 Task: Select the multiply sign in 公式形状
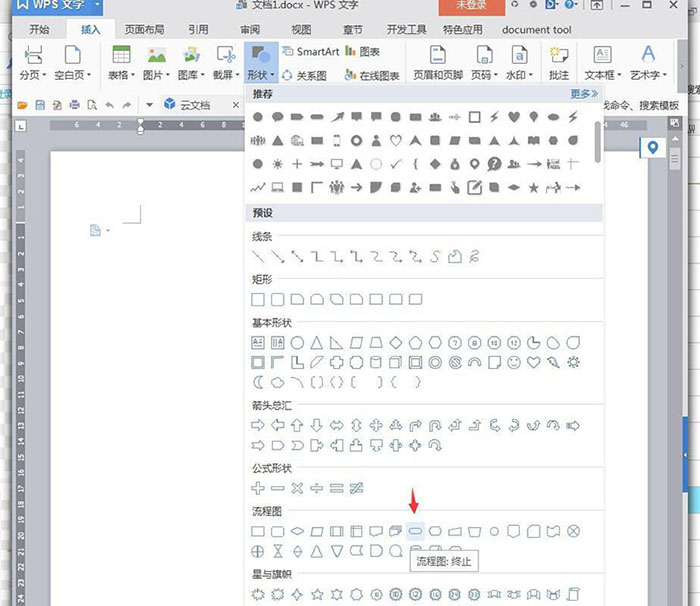(297, 488)
